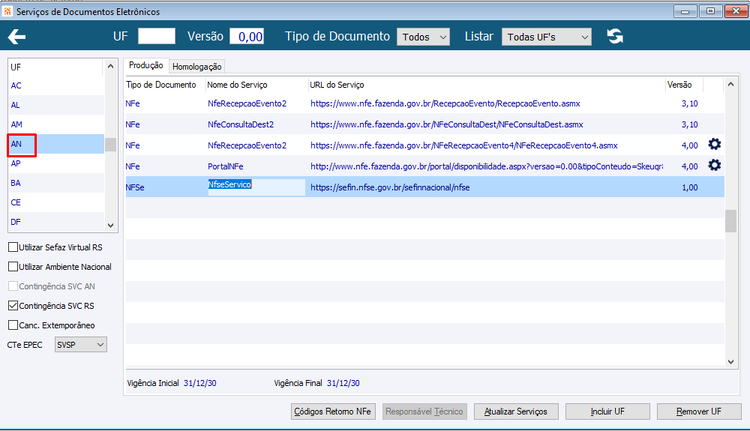Viewport: 750px width, 431px height.
Task: Click the NFeConsultaDest.asmx URL cell
Action: tap(447, 124)
